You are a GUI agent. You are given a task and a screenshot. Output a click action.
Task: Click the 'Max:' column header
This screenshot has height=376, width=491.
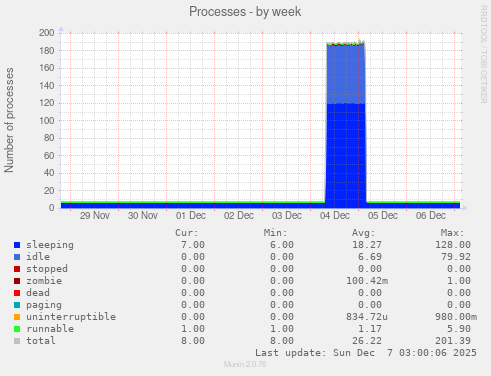tap(452, 233)
